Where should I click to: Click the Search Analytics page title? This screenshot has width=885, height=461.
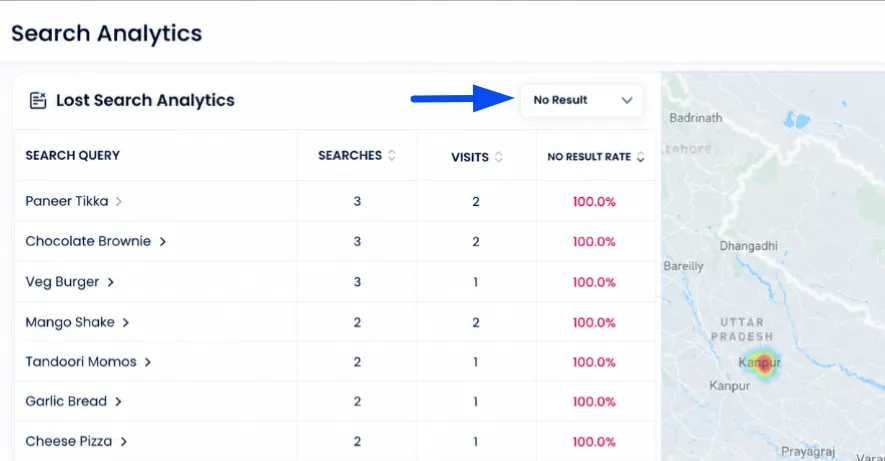[x=107, y=33]
